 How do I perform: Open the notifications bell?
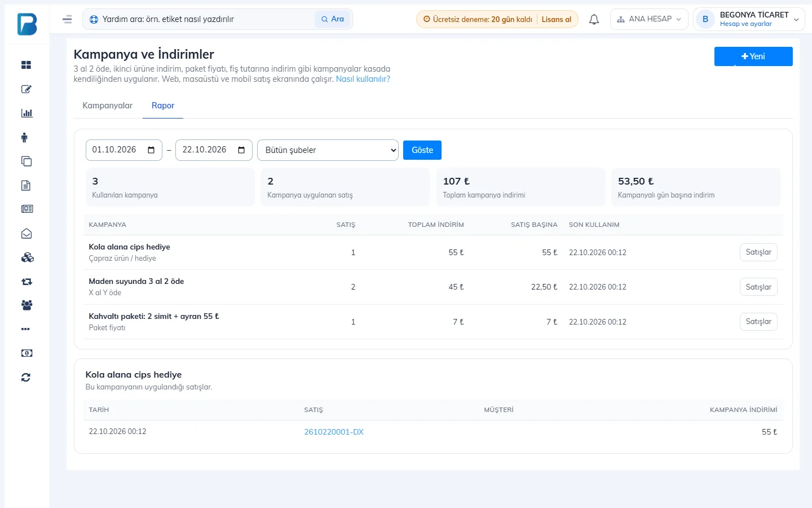click(x=594, y=19)
